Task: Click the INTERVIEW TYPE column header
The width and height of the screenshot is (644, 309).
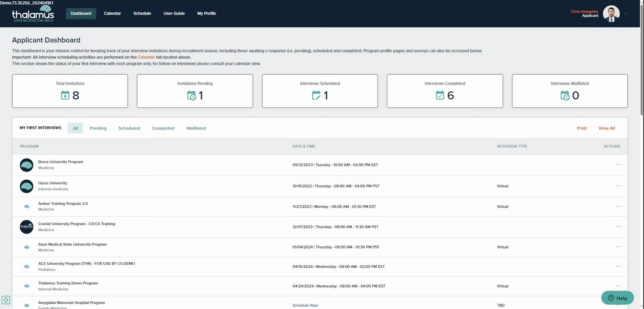Action: [x=512, y=146]
